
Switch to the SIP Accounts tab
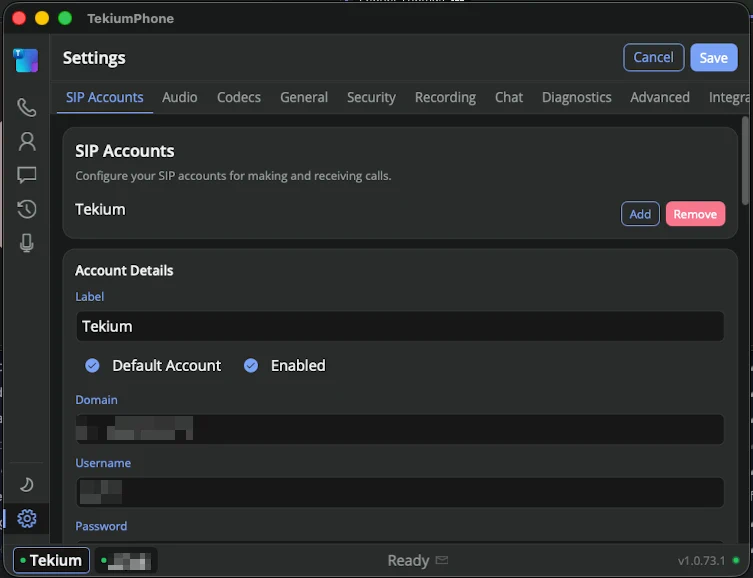click(x=105, y=97)
